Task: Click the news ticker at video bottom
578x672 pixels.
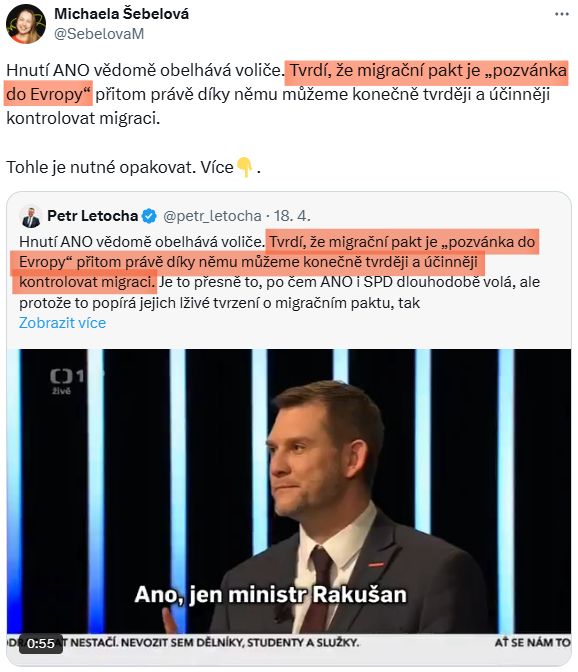Action: pyautogui.click(x=289, y=642)
